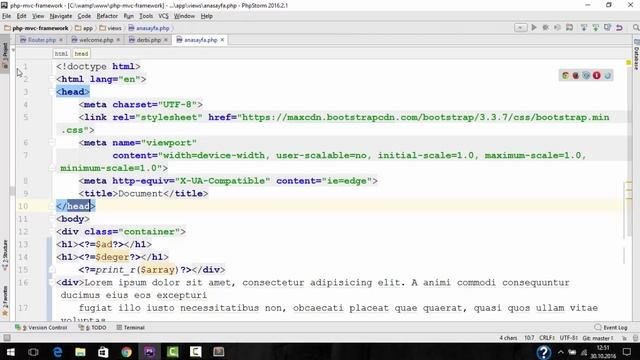Toggle the Project tool window
640x360 pixels.
pyautogui.click(x=4, y=56)
